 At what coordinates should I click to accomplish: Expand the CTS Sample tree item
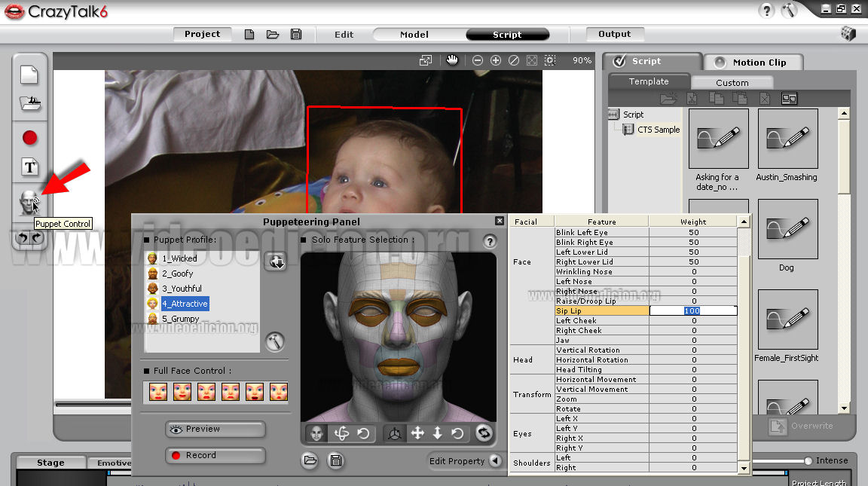click(x=658, y=130)
